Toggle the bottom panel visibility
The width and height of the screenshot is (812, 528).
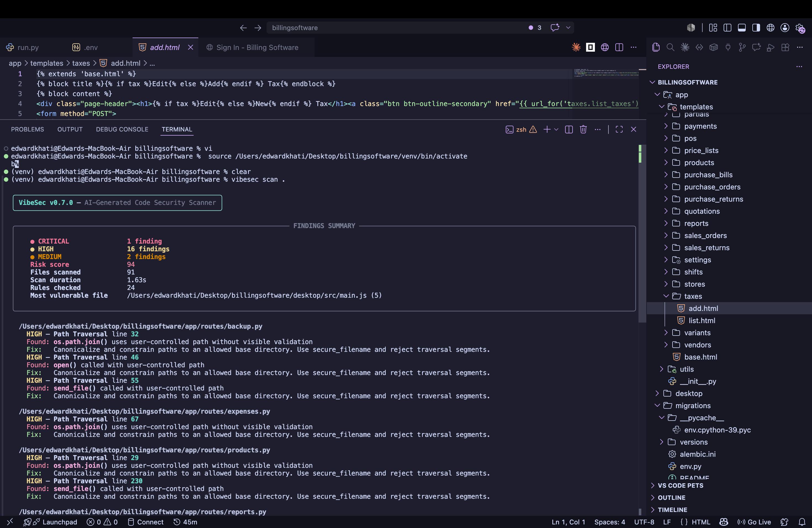(x=742, y=28)
